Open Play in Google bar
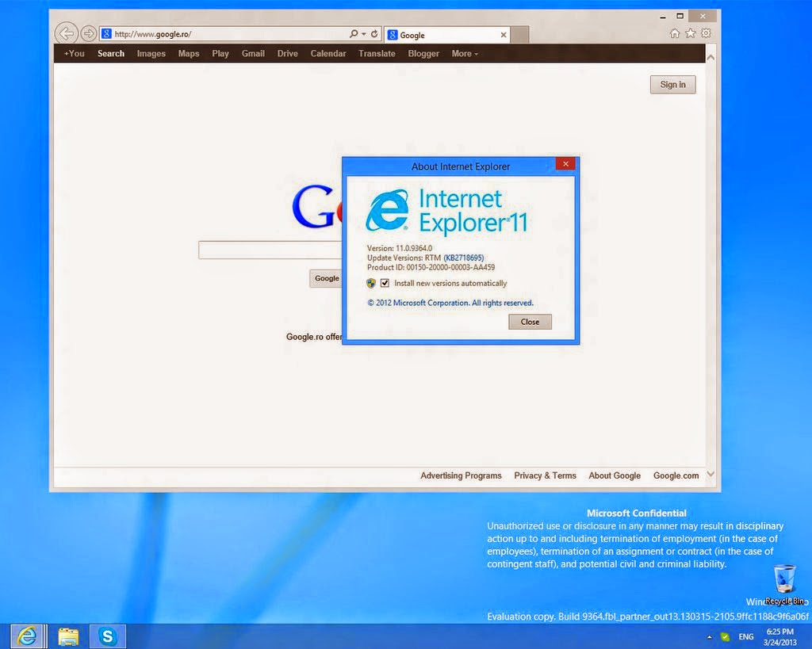Screen dimensions: 812x649 [x=220, y=53]
